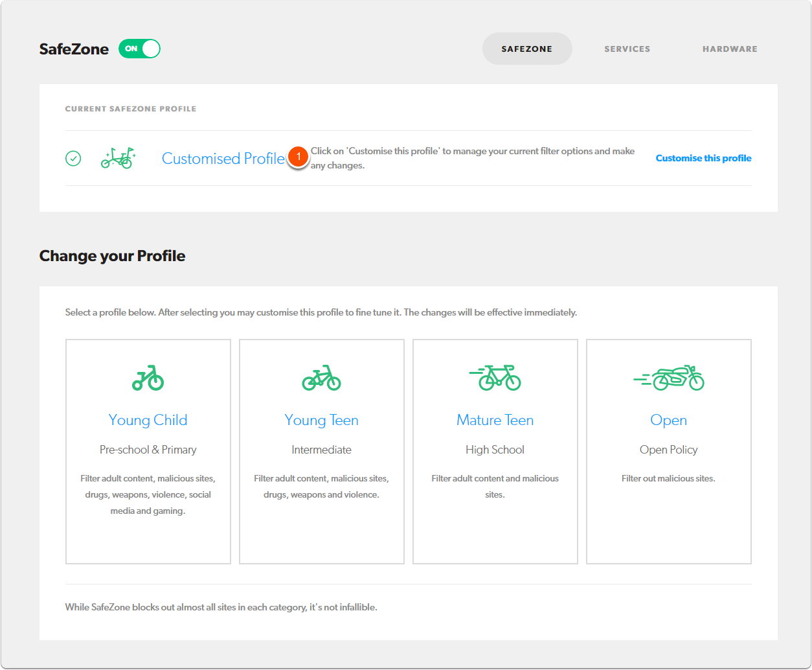
Task: Select the Open profile title
Action: coord(668,420)
